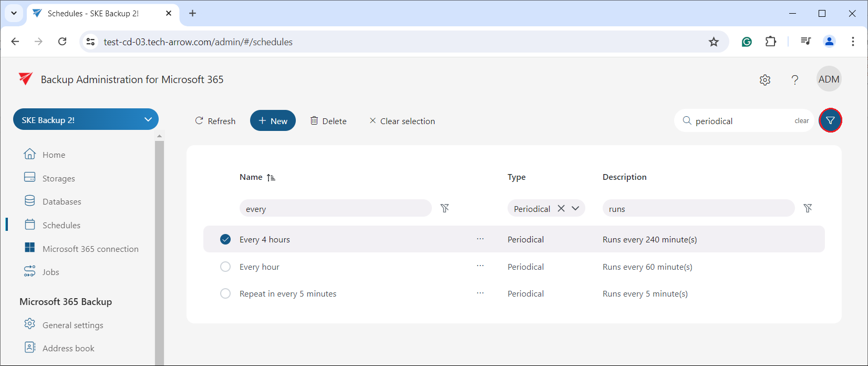The height and width of the screenshot is (366, 868).
Task: Deselect the Every 4 hours checkbox
Action: click(225, 239)
